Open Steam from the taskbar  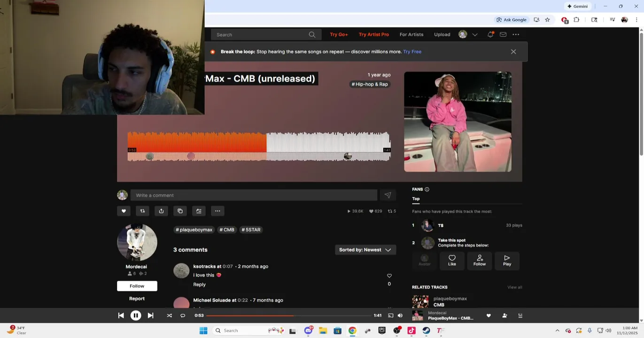[426, 330]
